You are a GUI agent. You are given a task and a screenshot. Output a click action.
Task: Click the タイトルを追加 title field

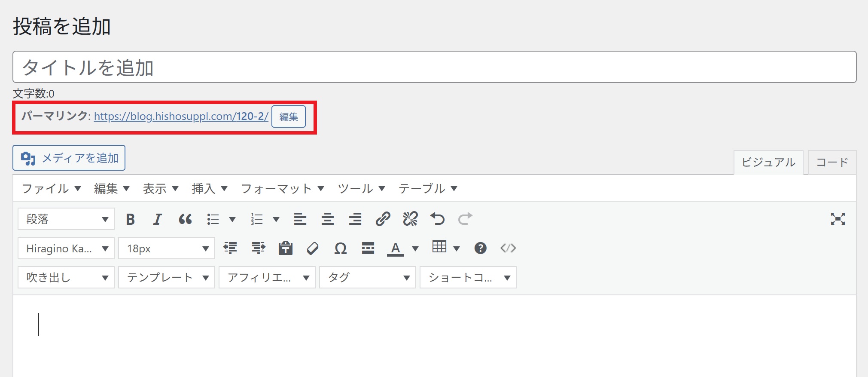point(434,67)
